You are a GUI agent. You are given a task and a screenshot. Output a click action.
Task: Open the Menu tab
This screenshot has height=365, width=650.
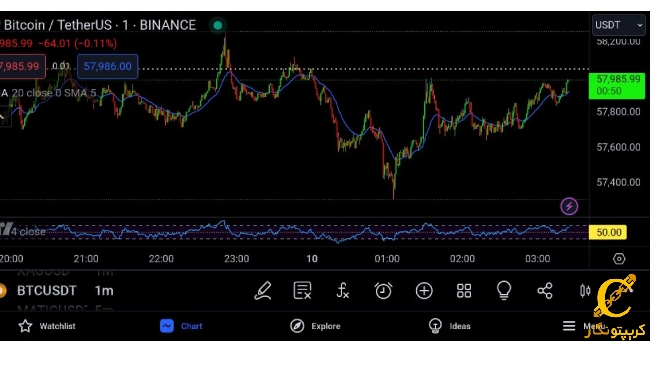[x=583, y=326]
